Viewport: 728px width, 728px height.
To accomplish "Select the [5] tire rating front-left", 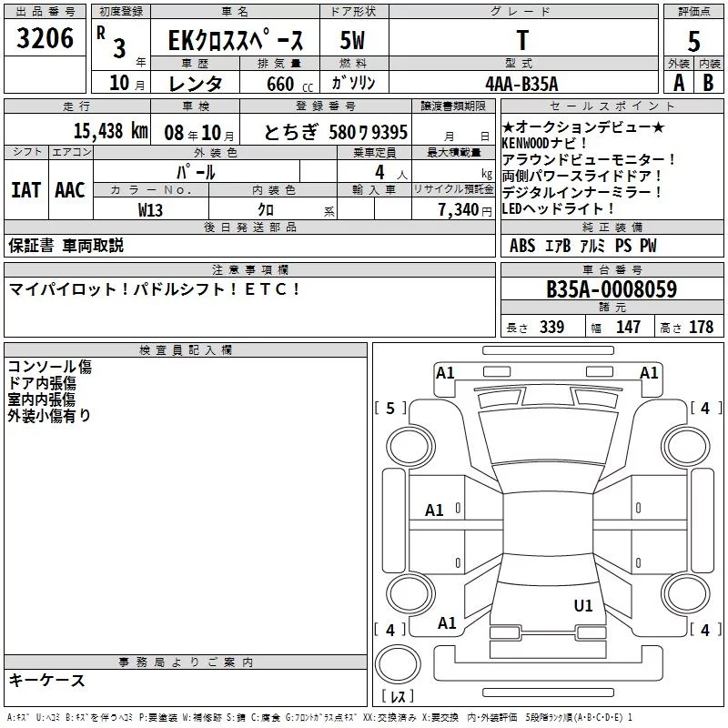I will (x=390, y=408).
